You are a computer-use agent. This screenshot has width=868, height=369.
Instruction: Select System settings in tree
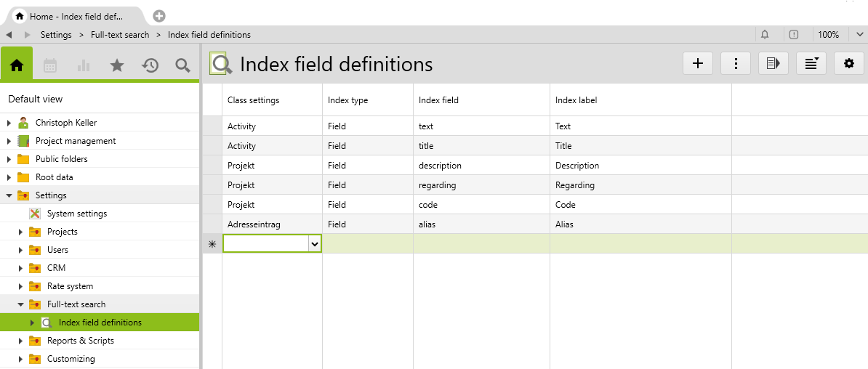click(76, 214)
